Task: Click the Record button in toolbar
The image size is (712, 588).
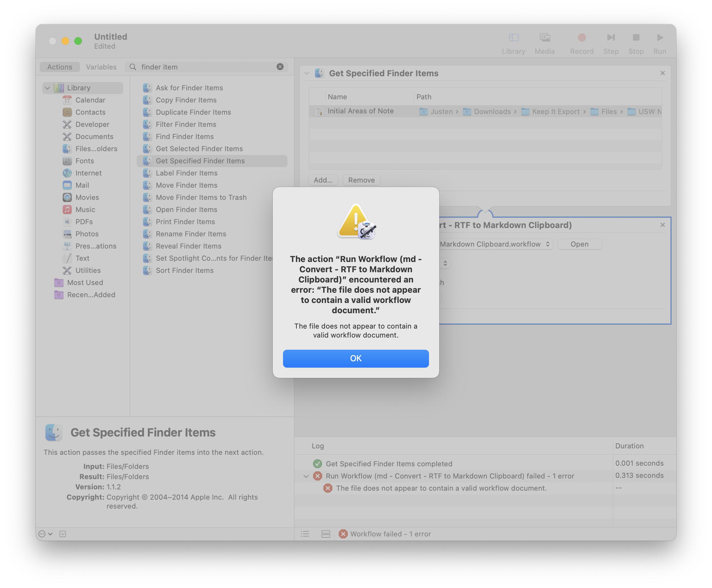Action: pyautogui.click(x=582, y=37)
